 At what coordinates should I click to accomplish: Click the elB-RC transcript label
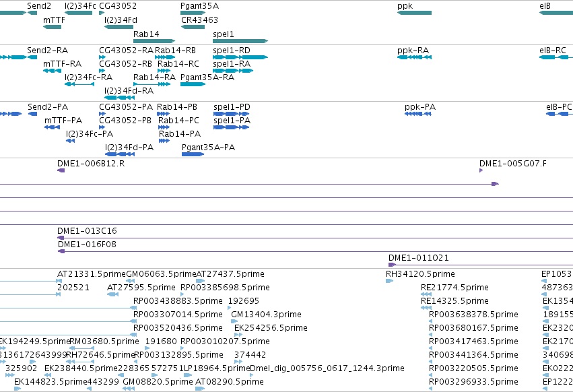[x=553, y=50]
